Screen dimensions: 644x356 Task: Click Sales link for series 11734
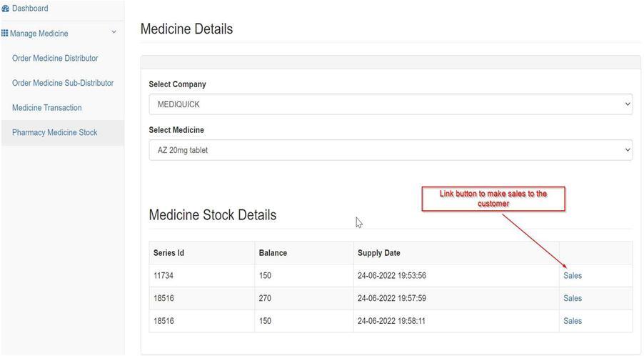573,275
